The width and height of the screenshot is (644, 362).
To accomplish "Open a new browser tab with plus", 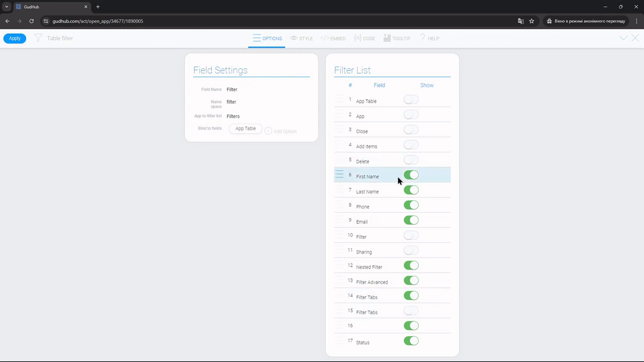I will [x=98, y=7].
